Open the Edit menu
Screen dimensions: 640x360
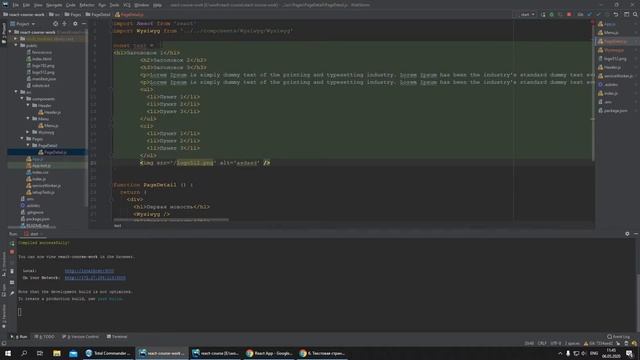click(x=26, y=5)
